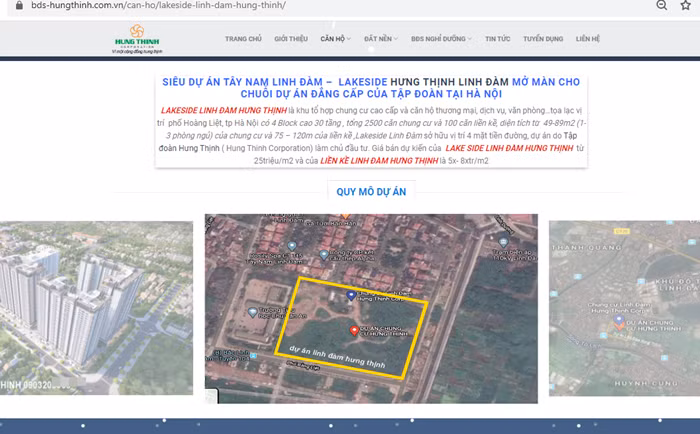Click 'Hung Thinh Corporation' text in description

pyautogui.click(x=268, y=148)
